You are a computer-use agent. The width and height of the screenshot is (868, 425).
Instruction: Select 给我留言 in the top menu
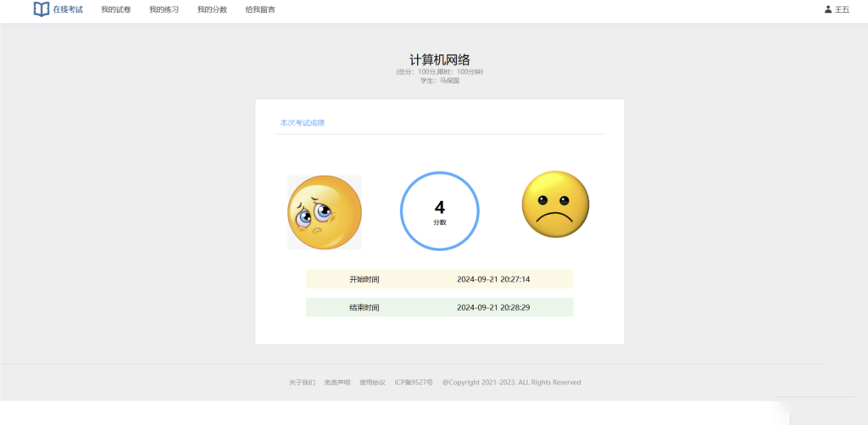point(260,9)
